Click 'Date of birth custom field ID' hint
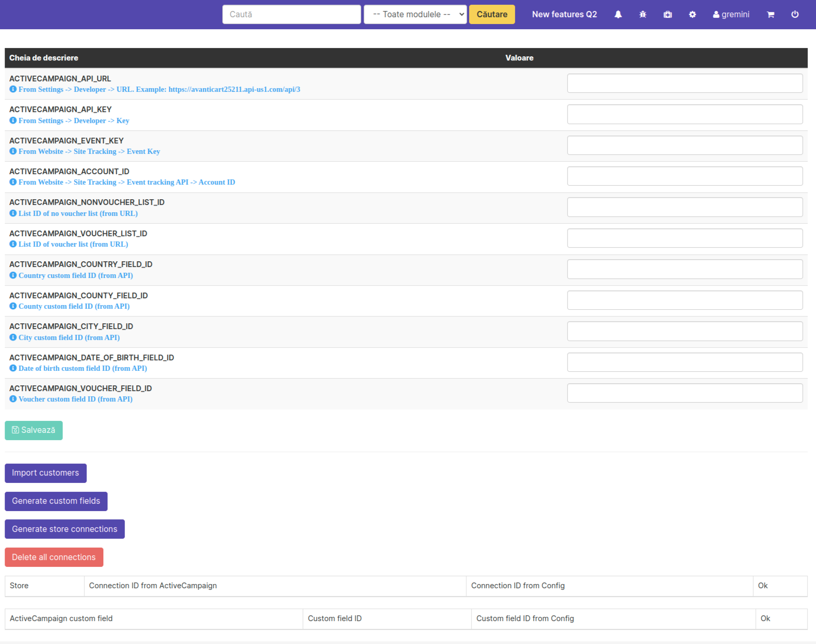 83,368
